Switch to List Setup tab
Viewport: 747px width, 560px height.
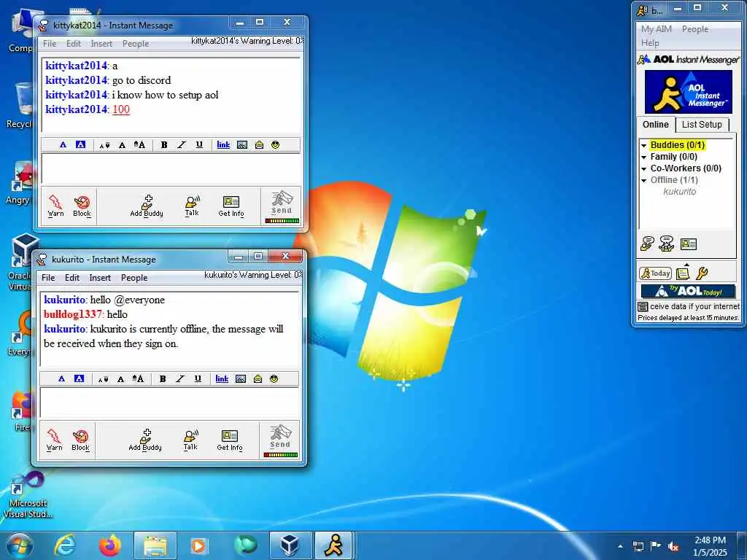point(703,125)
